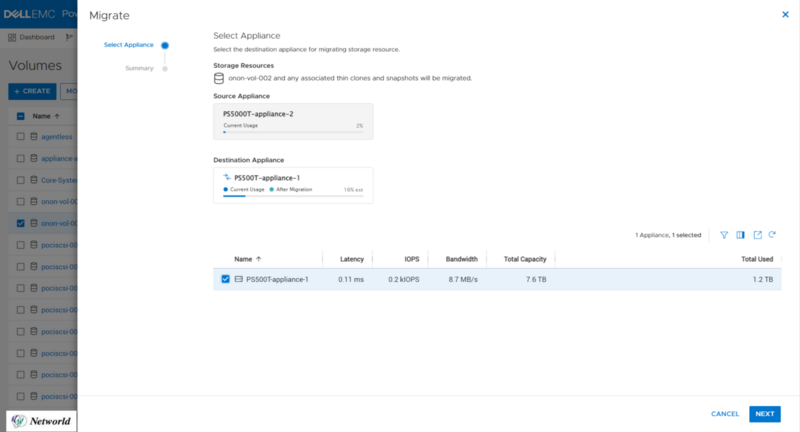Check the appliance- volume checkbox
This screenshot has width=800, height=432.
pos(20,159)
